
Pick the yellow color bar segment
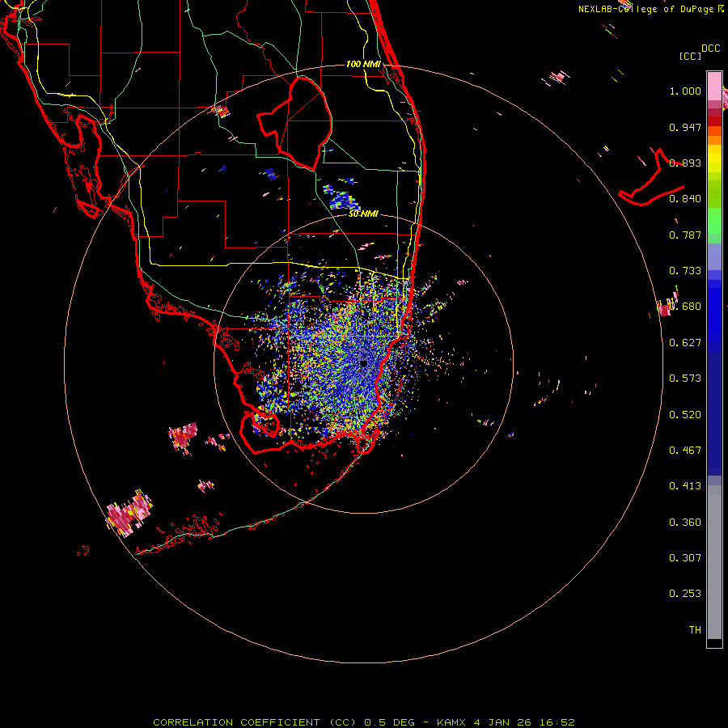(x=714, y=159)
